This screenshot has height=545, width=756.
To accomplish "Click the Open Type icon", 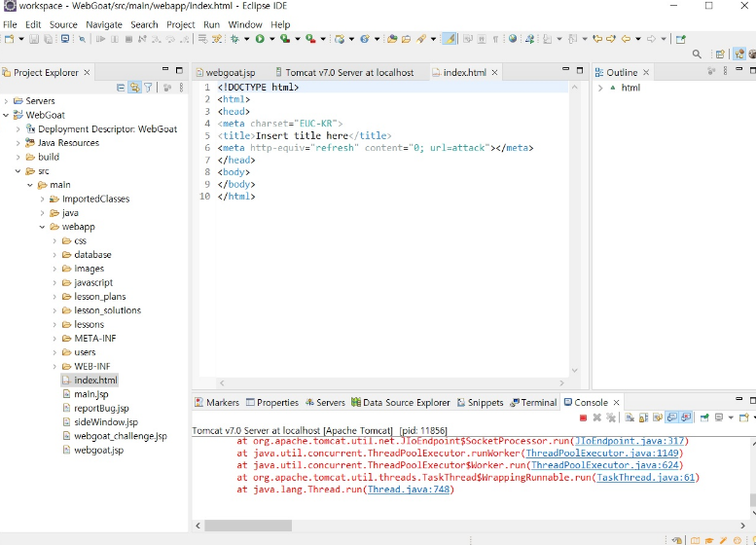I will [x=391, y=39].
